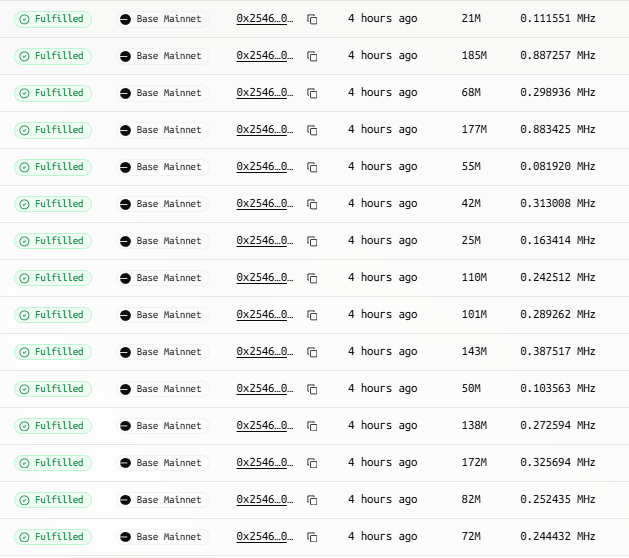The height and width of the screenshot is (558, 629).
Task: Click the 0.887257 MHz value
Action: coord(558,55)
